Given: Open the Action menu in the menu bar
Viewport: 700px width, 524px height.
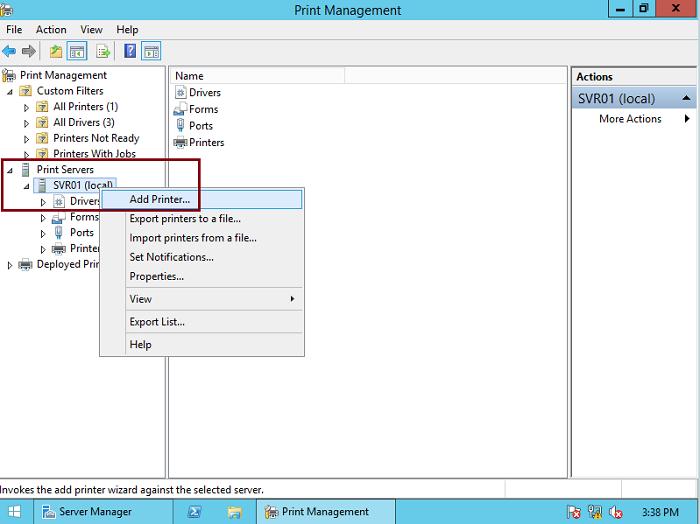Looking at the screenshot, I should click(51, 30).
